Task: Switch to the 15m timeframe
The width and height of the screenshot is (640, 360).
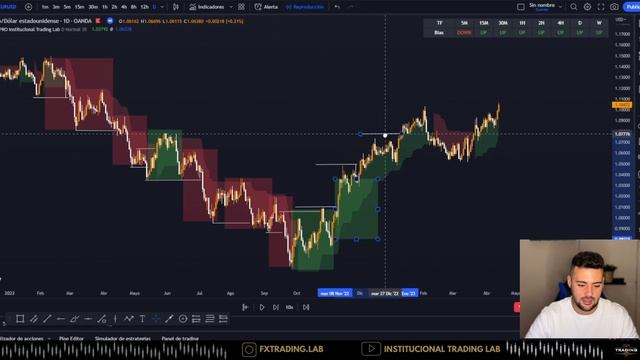Action: [x=80, y=7]
